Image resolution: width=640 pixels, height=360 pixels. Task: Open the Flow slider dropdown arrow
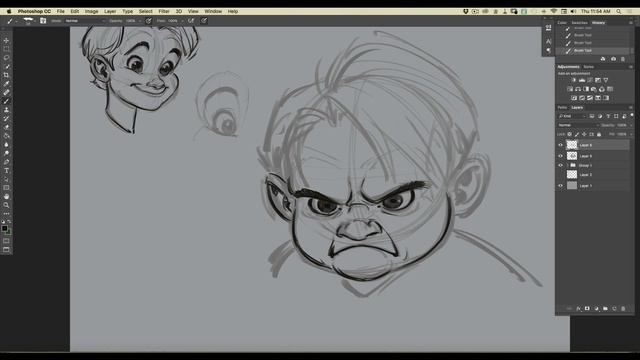click(x=182, y=20)
